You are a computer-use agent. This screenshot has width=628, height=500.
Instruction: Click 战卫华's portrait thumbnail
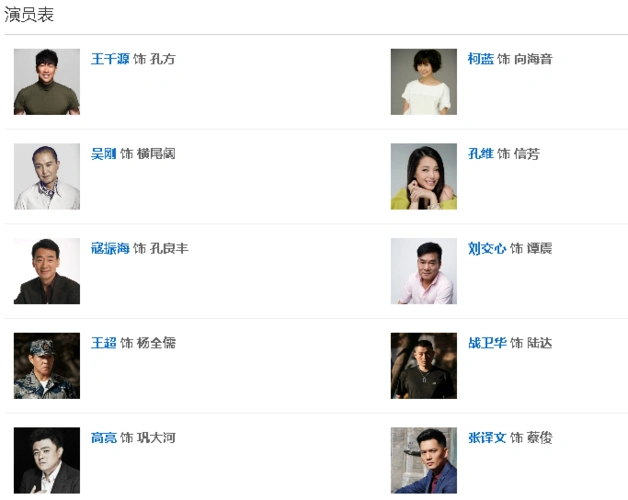(423, 366)
